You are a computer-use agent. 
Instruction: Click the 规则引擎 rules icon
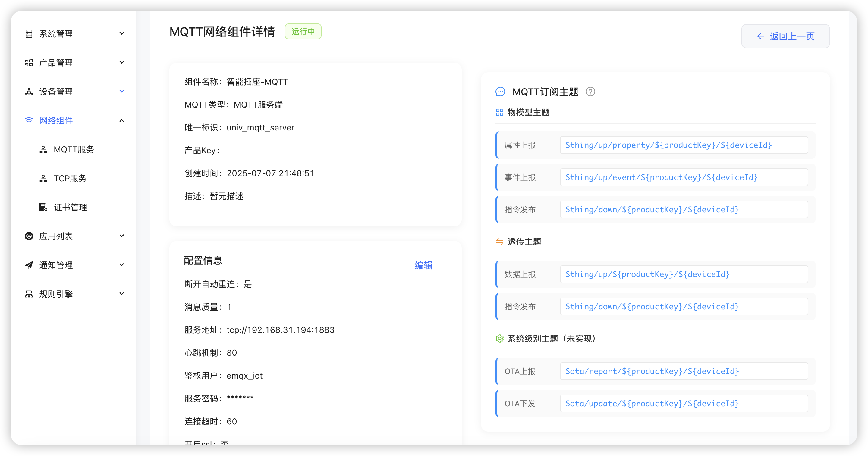tap(29, 294)
